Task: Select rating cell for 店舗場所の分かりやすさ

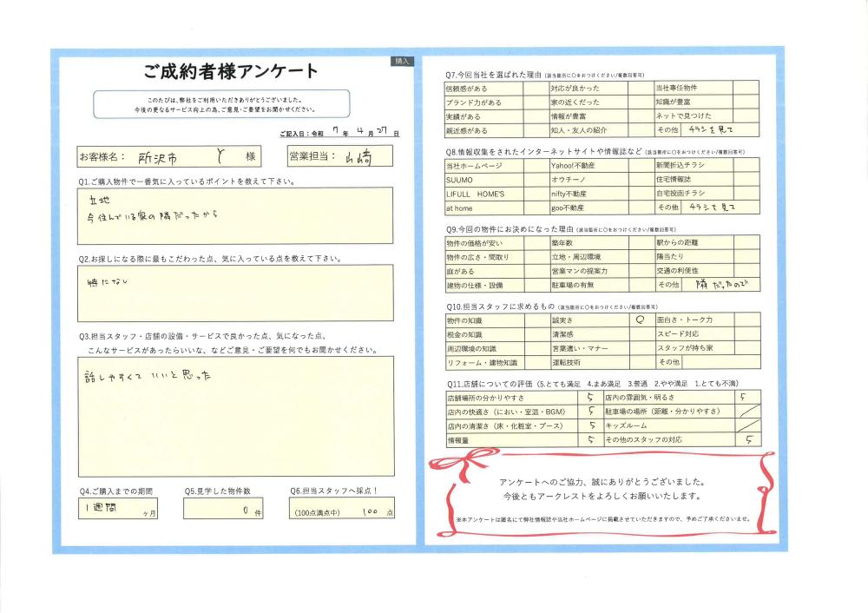Action: 590,398
